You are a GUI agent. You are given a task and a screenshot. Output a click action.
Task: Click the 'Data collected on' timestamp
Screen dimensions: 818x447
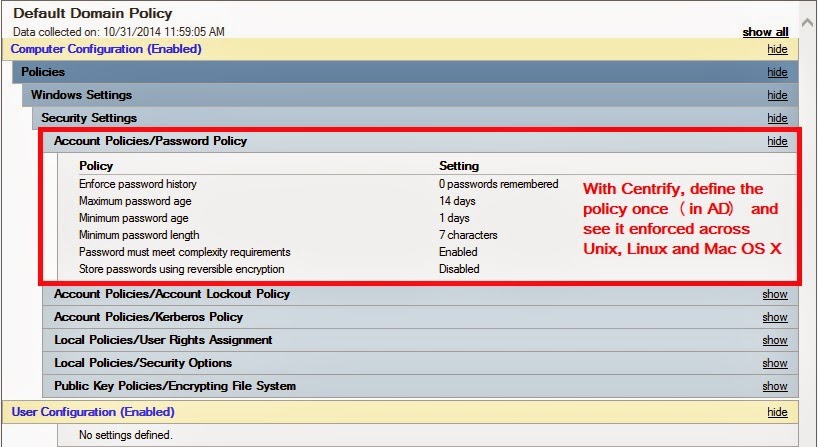point(119,32)
